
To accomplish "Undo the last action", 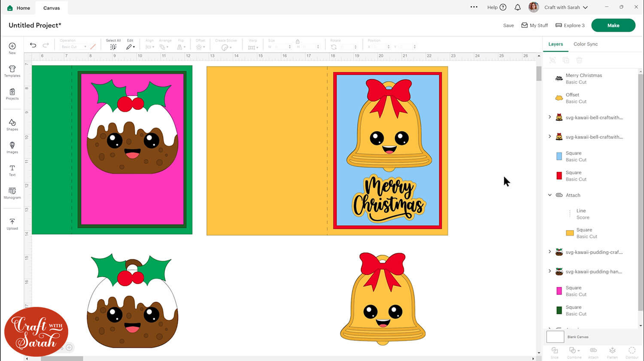I will [33, 46].
